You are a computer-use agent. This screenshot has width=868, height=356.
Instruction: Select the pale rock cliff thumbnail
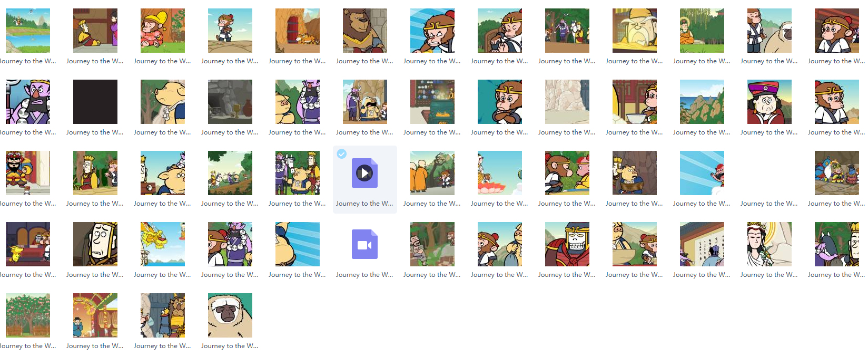(x=567, y=102)
